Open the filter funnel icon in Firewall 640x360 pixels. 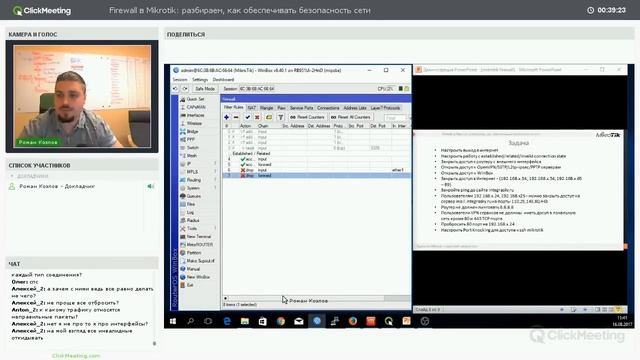281,117
